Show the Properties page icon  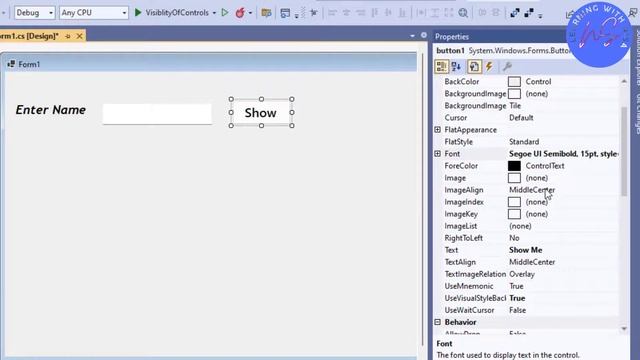click(474, 67)
